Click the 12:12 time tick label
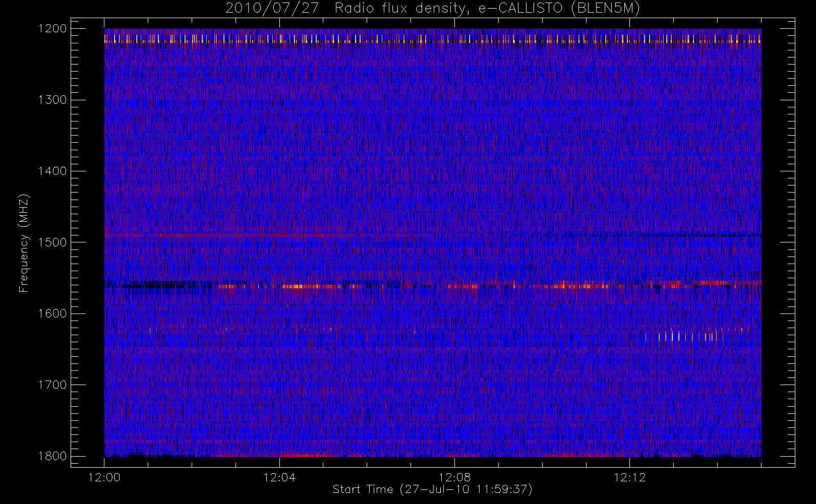This screenshot has width=816, height=504. point(629,477)
